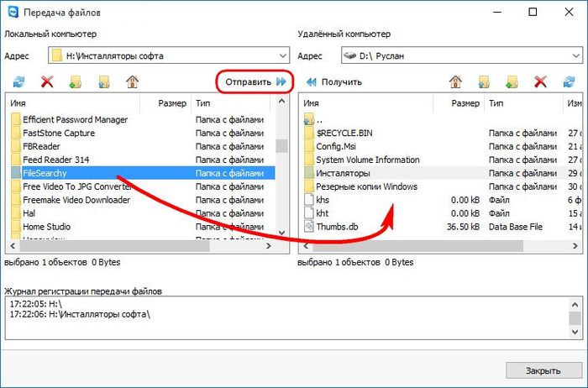This screenshot has height=388, width=588.
Task: Click folder icon of Efficient Password Manager
Action: [x=16, y=119]
